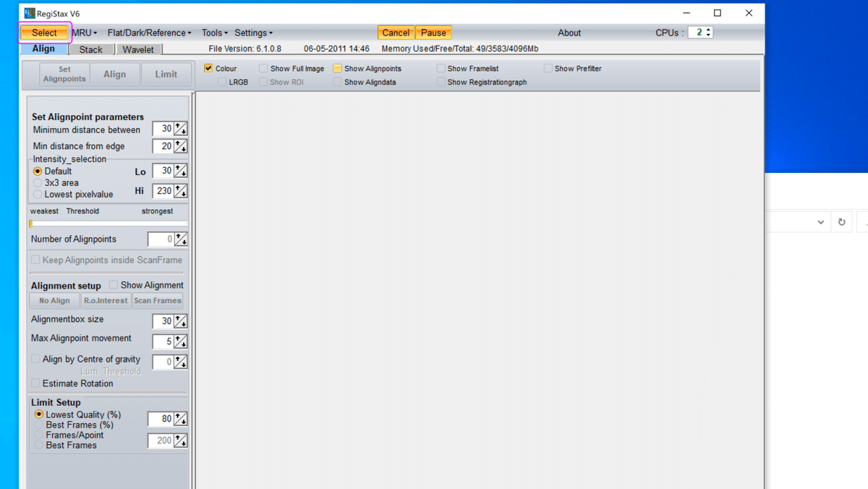Toggle Show Alignpoints checkbox
The image size is (868, 489).
337,69
